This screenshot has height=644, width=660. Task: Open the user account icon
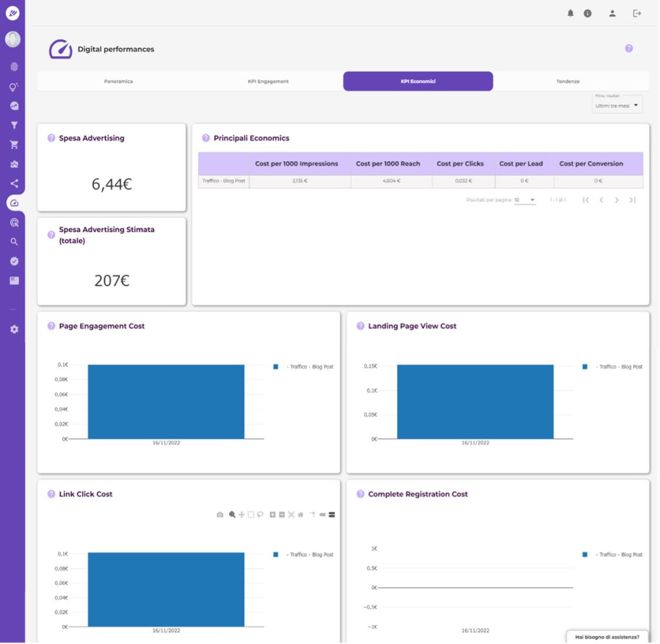coord(612,14)
